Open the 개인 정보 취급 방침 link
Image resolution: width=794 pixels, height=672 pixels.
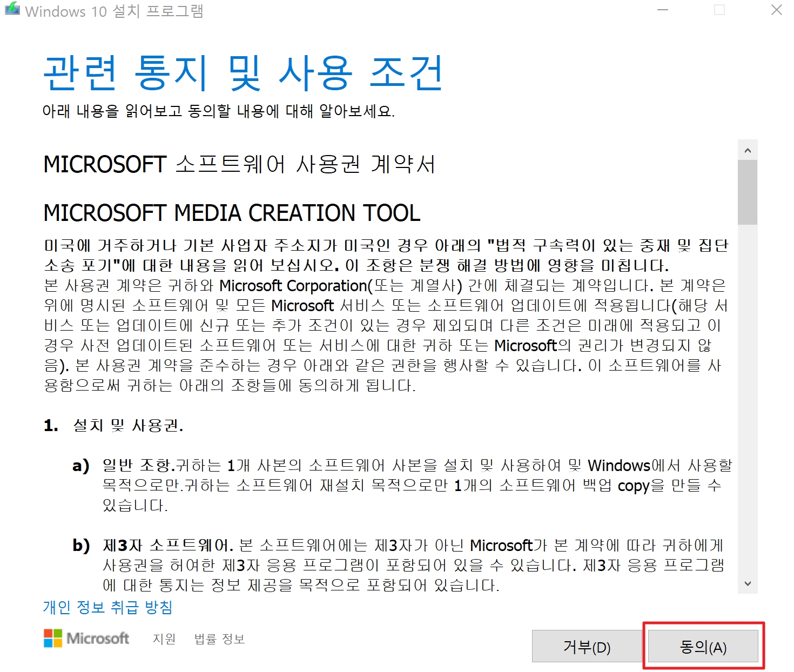coord(107,607)
